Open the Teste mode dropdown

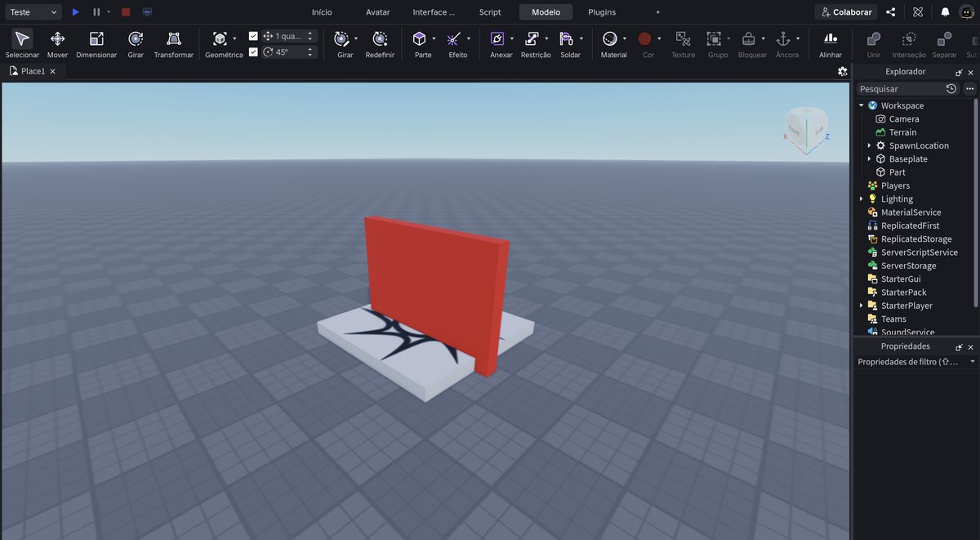pyautogui.click(x=32, y=12)
